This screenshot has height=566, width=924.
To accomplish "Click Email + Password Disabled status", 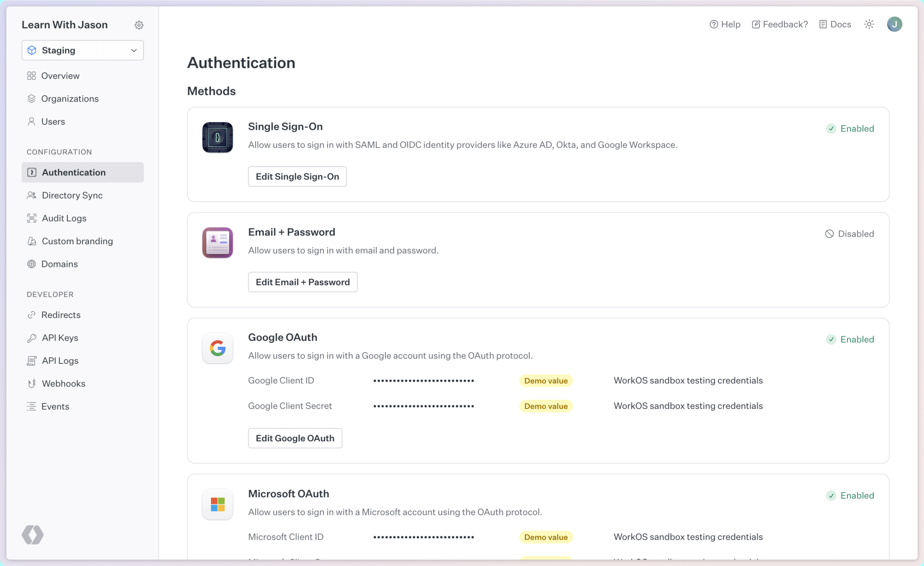I will (850, 234).
